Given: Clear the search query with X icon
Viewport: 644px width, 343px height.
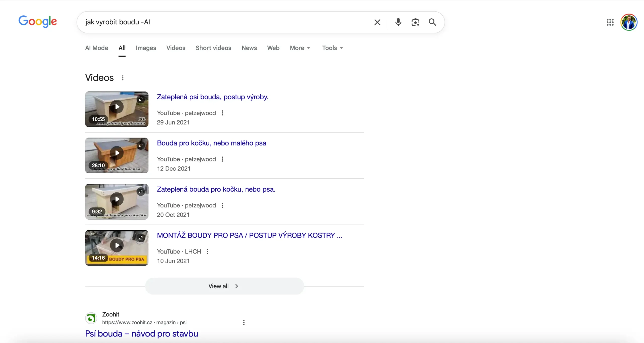Looking at the screenshot, I should pyautogui.click(x=377, y=22).
